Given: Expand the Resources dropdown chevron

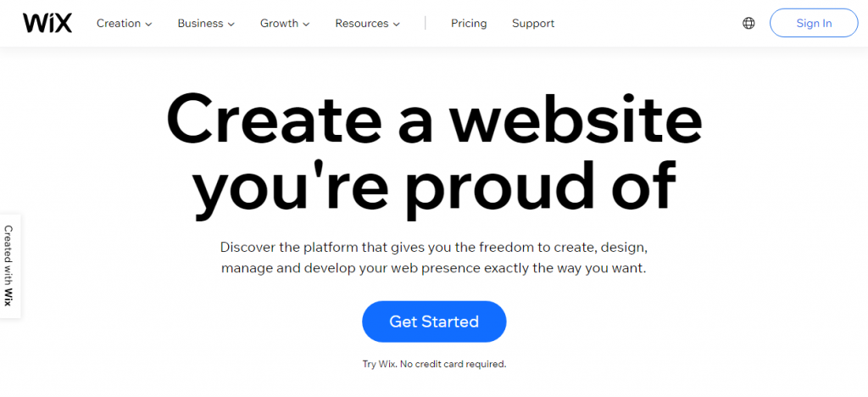Looking at the screenshot, I should point(397,25).
